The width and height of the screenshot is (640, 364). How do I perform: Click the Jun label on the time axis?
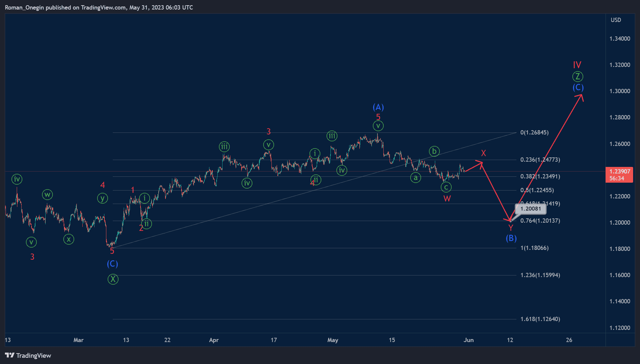click(469, 340)
